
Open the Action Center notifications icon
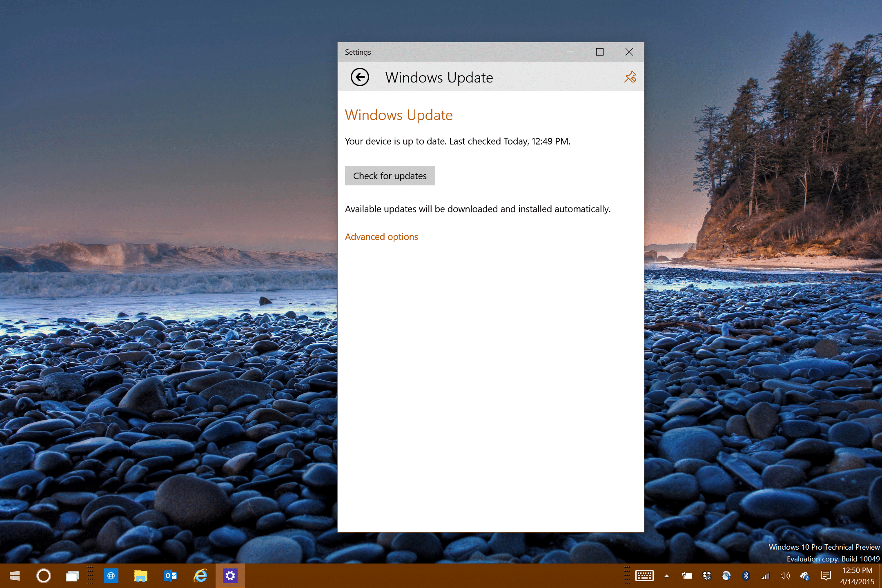click(x=826, y=576)
